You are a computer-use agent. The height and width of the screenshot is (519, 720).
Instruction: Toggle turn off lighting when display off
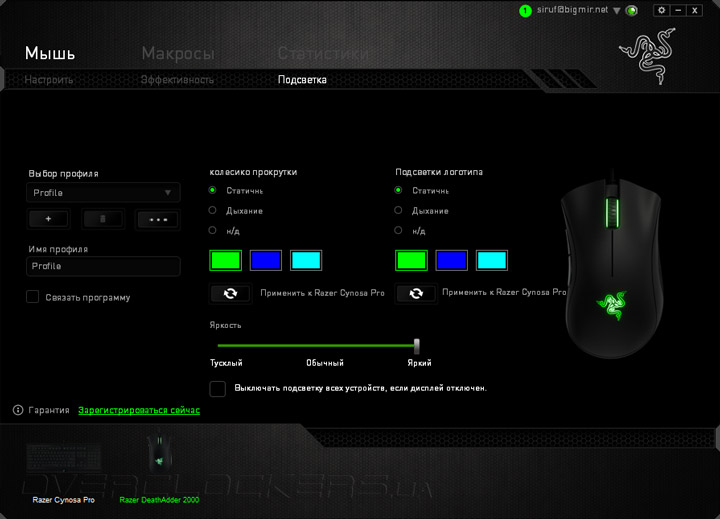coord(218,389)
